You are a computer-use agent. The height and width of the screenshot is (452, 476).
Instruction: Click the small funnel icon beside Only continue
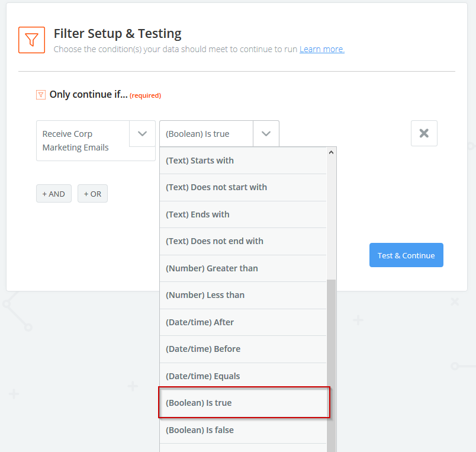(x=41, y=95)
